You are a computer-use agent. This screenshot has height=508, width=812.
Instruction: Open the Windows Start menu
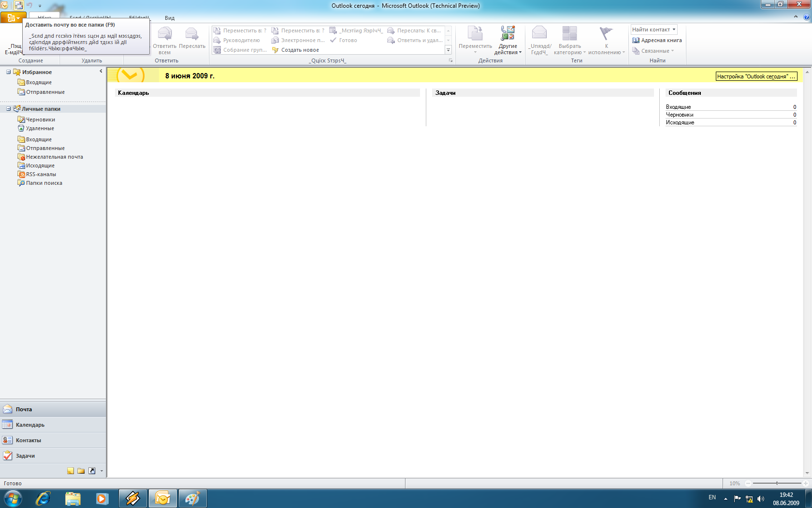coord(13,498)
